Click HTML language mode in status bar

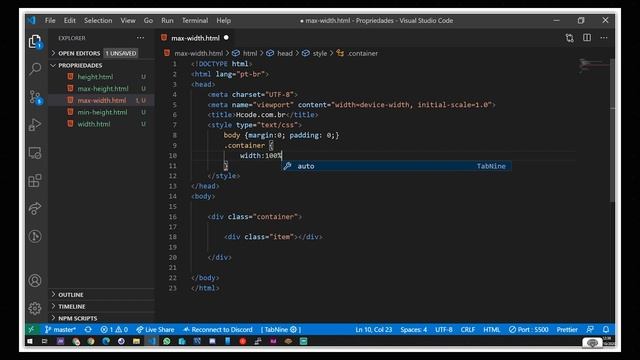492,329
